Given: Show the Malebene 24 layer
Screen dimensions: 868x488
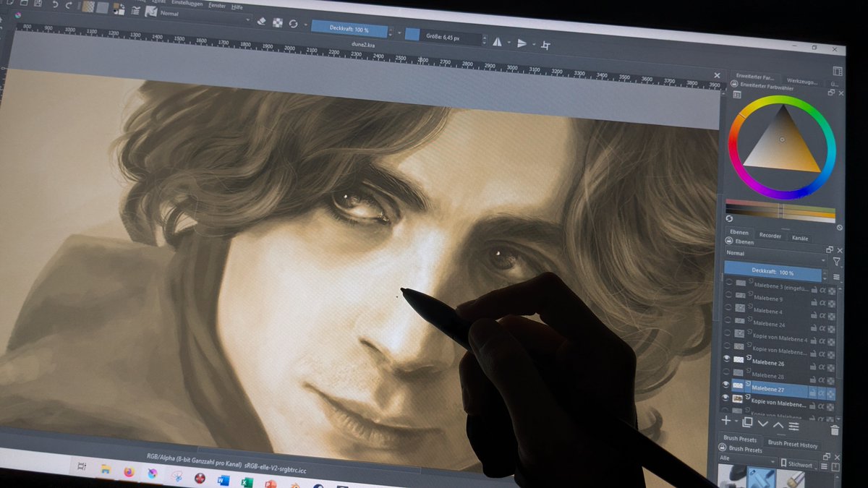Looking at the screenshot, I should (x=728, y=320).
